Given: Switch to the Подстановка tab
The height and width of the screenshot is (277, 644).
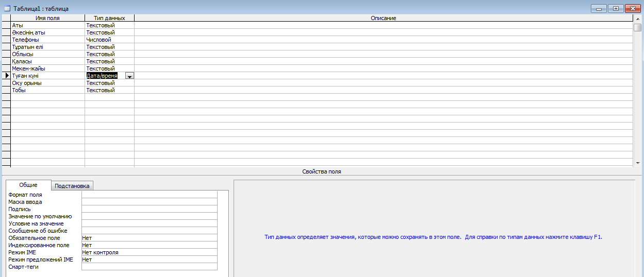Looking at the screenshot, I should [x=72, y=186].
